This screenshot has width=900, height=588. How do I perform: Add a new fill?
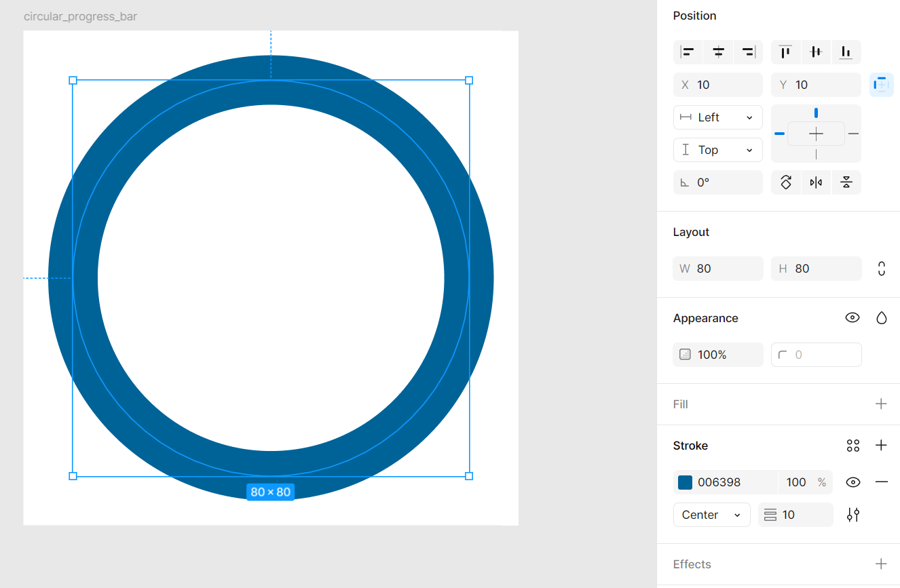point(881,404)
